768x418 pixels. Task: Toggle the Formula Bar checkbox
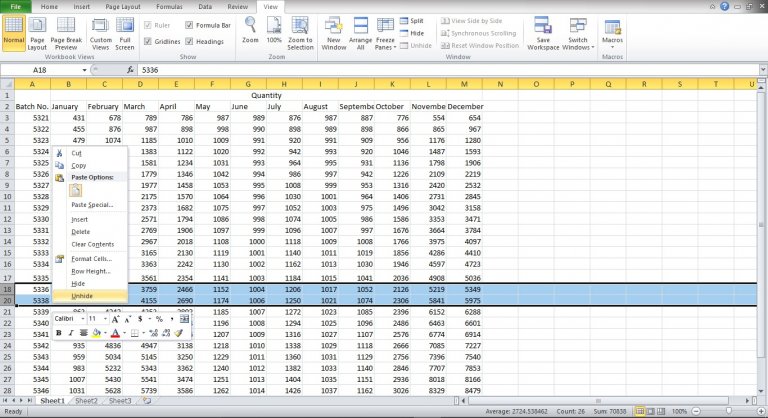189,25
